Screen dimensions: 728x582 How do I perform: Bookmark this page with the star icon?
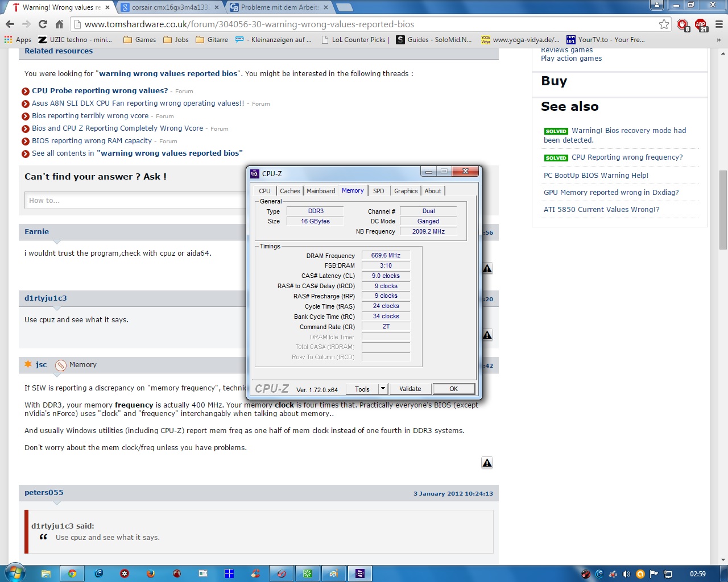pos(664,24)
